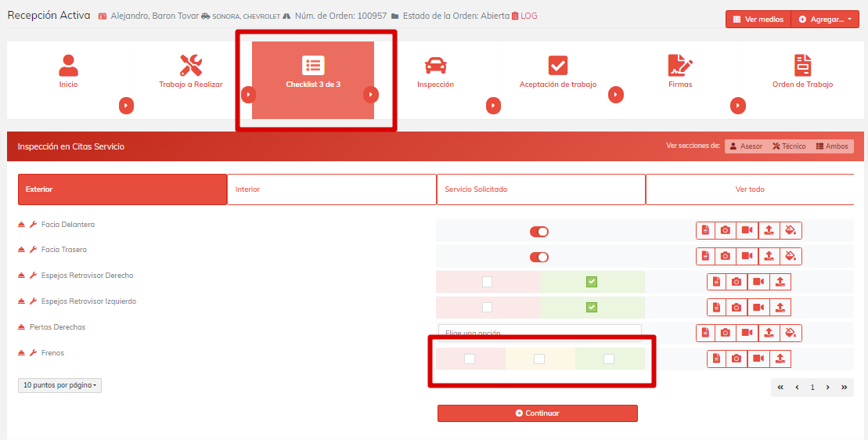Click upload icon for Frenos row

pos(780,359)
